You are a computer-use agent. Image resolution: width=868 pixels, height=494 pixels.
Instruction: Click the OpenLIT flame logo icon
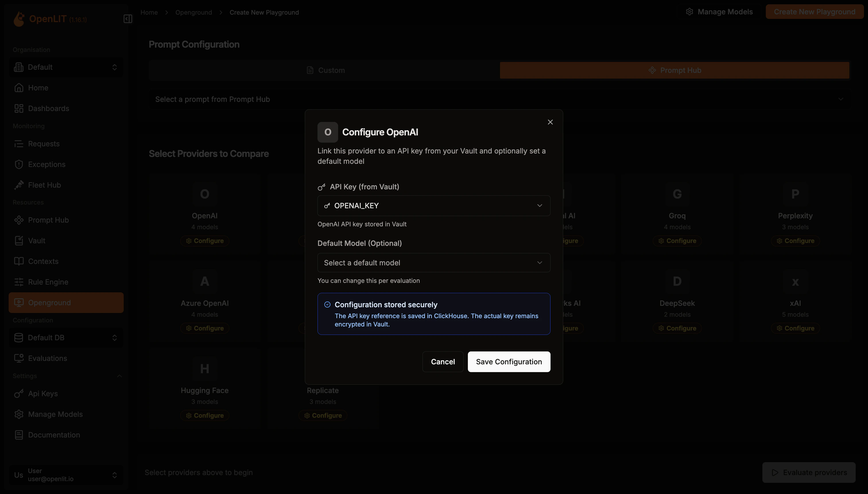tap(19, 19)
